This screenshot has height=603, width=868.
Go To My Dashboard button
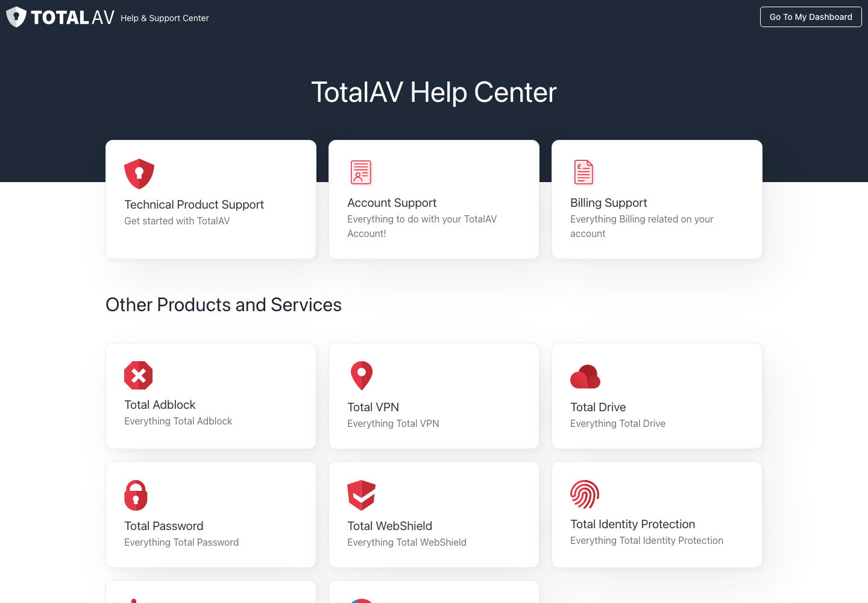tap(811, 17)
